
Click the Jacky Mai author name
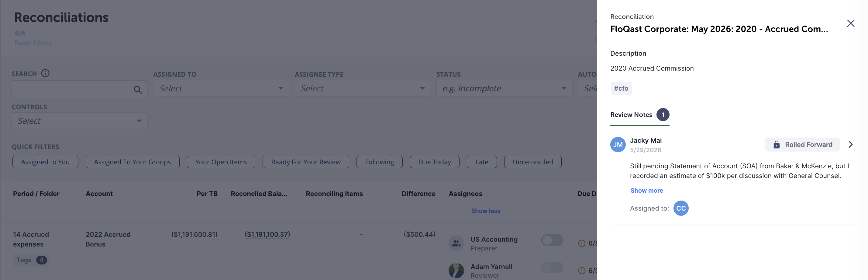click(646, 140)
